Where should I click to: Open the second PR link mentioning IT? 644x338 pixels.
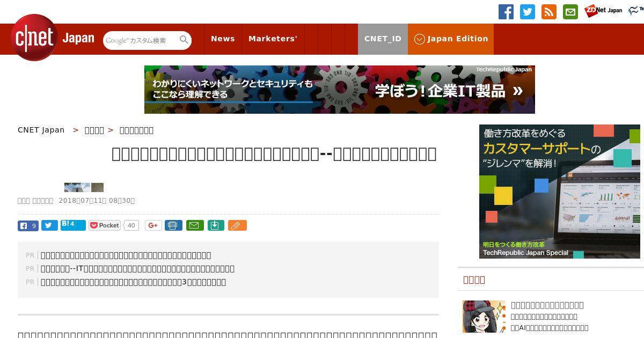[x=137, y=269]
